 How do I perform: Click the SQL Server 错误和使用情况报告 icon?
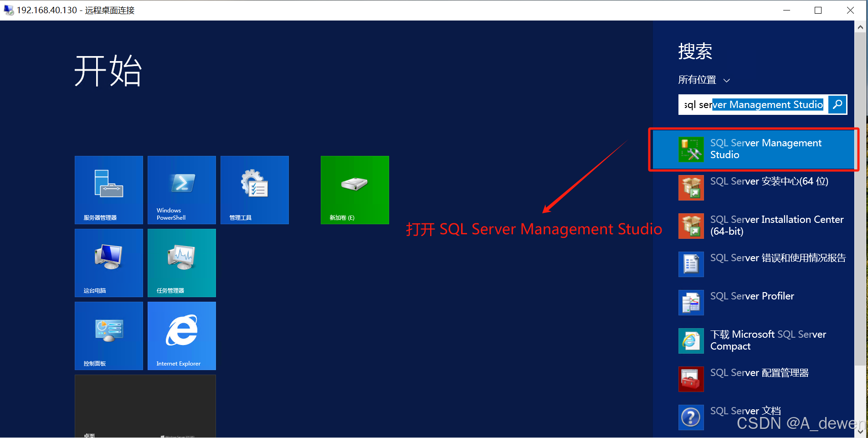(x=691, y=264)
